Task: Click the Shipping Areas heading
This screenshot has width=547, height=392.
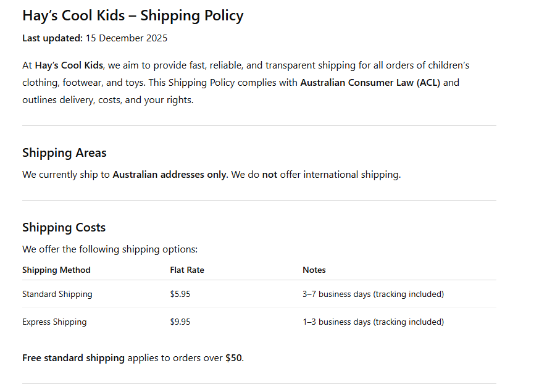Action: click(x=64, y=153)
